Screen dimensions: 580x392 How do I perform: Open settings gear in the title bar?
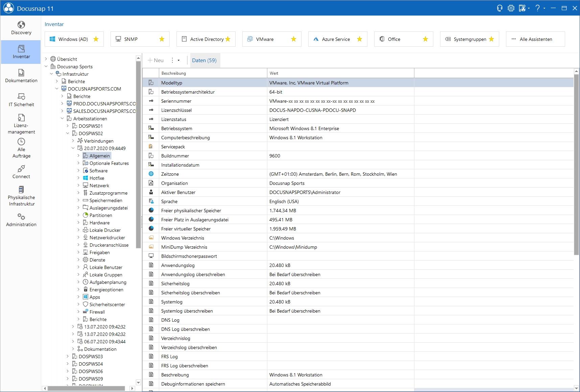coord(511,8)
